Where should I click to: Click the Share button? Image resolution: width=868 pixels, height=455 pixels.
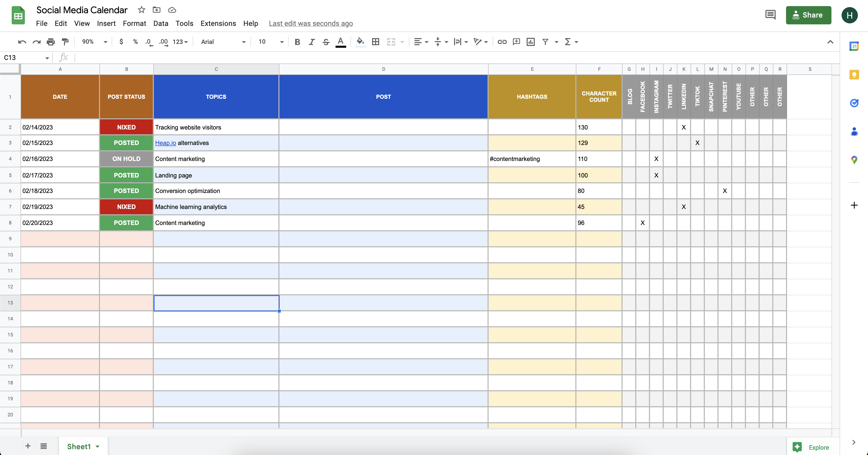pyautogui.click(x=808, y=15)
